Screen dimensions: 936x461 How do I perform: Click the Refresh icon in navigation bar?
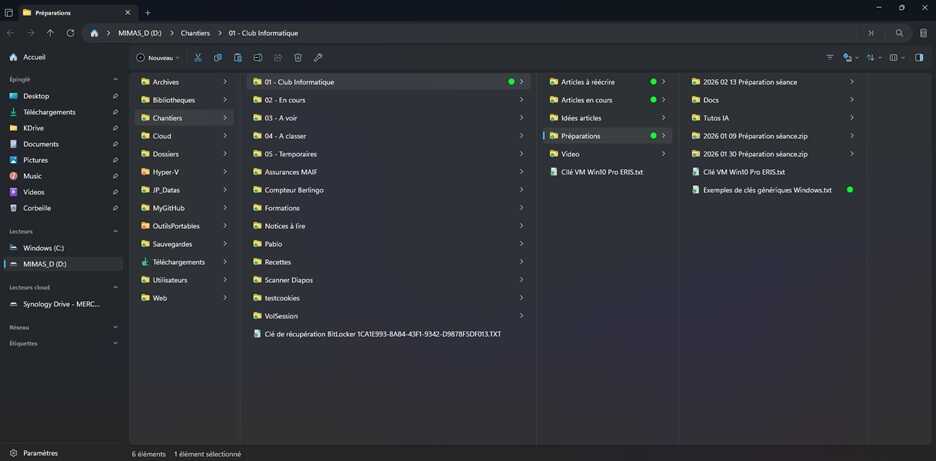[70, 33]
